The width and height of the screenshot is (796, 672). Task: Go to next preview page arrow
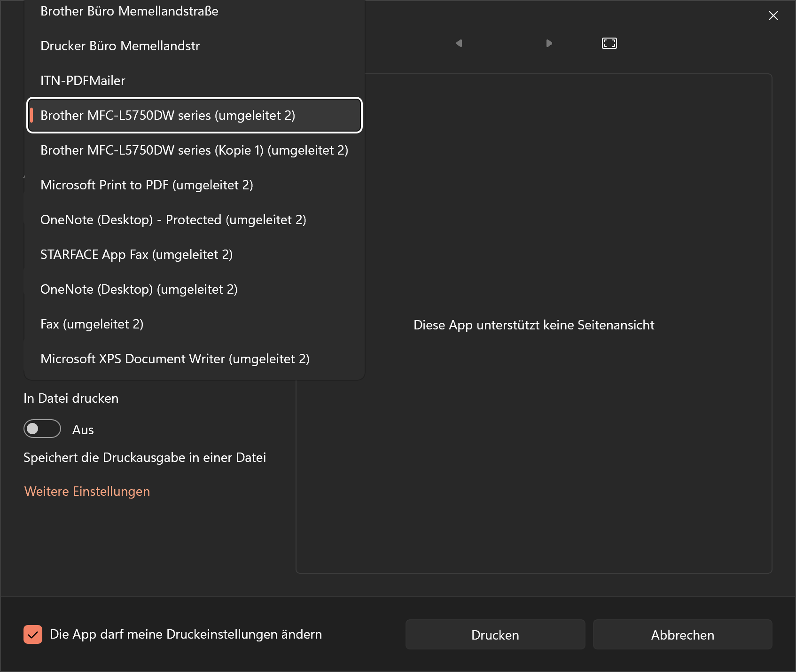pyautogui.click(x=549, y=43)
